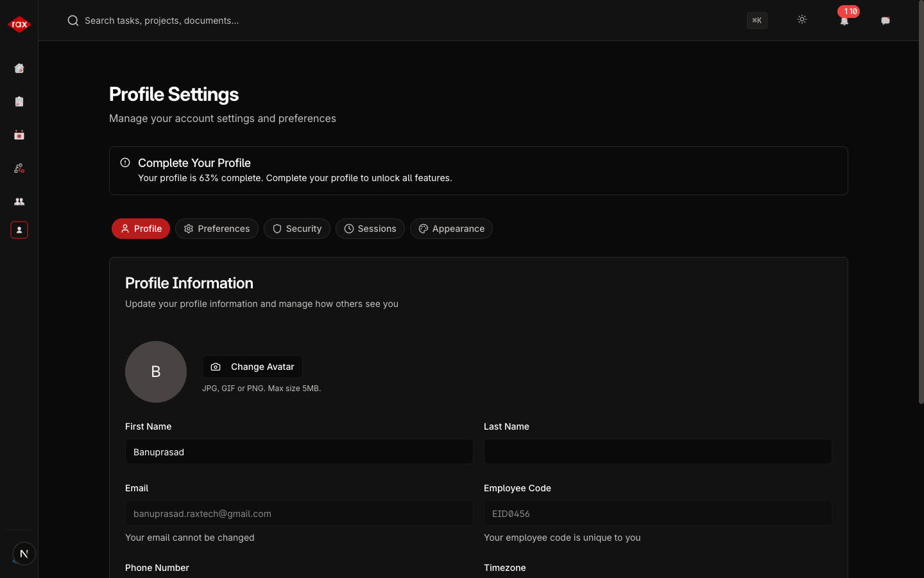The width and height of the screenshot is (924, 578).
Task: Open the calendar icon in the sidebar
Action: coord(19,135)
